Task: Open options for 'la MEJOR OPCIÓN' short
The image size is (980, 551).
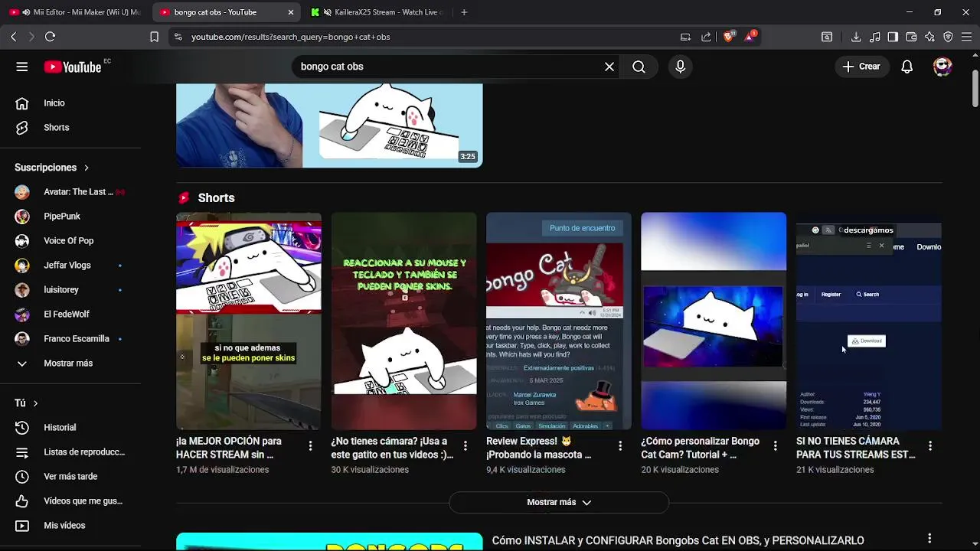Action: (x=310, y=445)
